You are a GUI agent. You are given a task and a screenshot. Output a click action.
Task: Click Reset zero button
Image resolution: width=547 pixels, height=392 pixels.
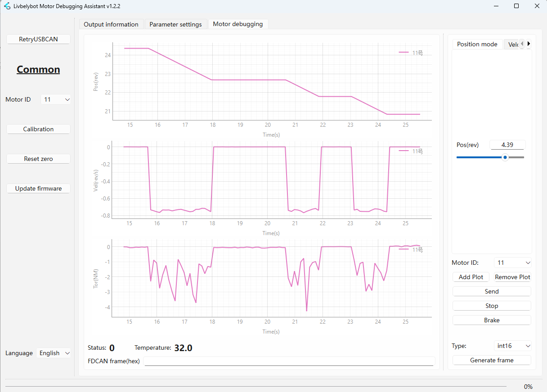point(38,159)
